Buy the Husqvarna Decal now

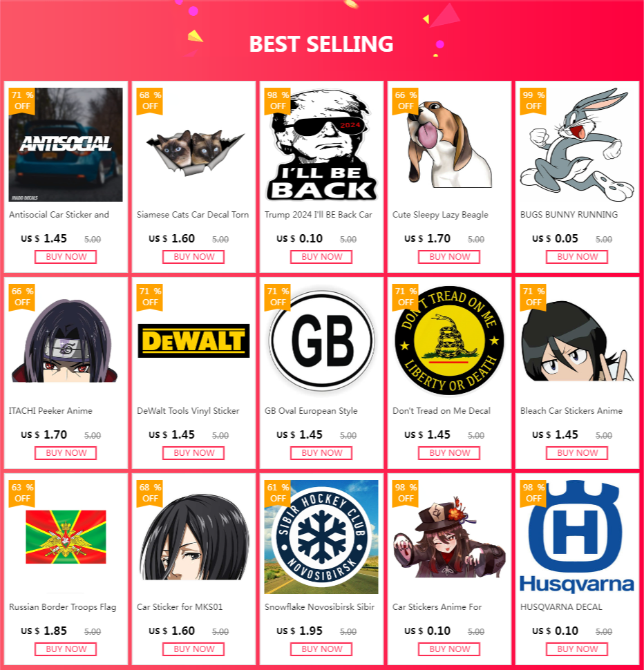(577, 649)
